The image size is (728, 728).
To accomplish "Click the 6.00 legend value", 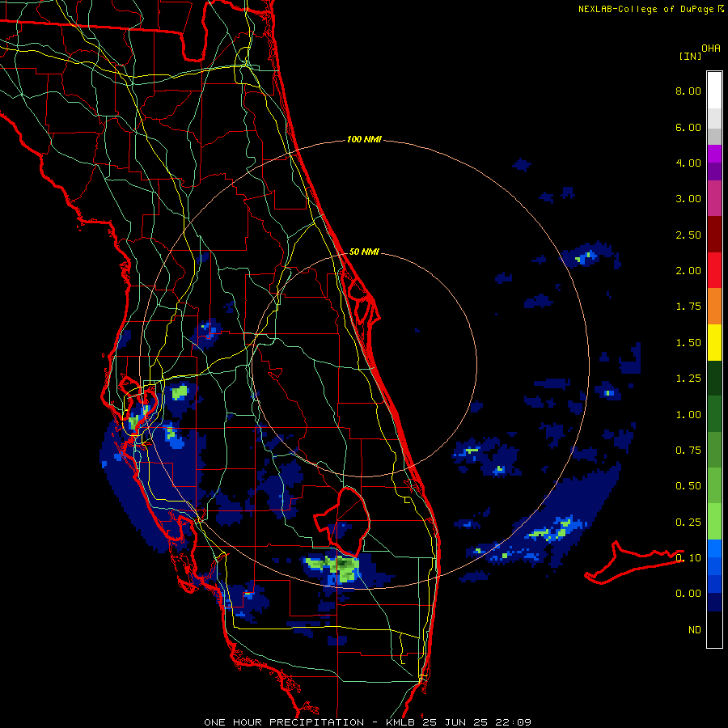I will [688, 127].
